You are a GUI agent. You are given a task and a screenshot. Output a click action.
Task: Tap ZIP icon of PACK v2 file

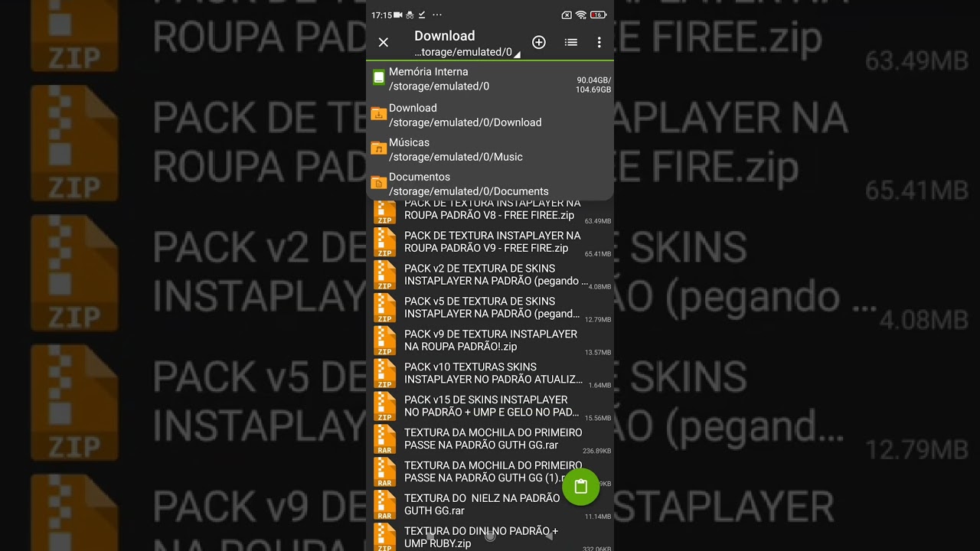[x=384, y=275]
